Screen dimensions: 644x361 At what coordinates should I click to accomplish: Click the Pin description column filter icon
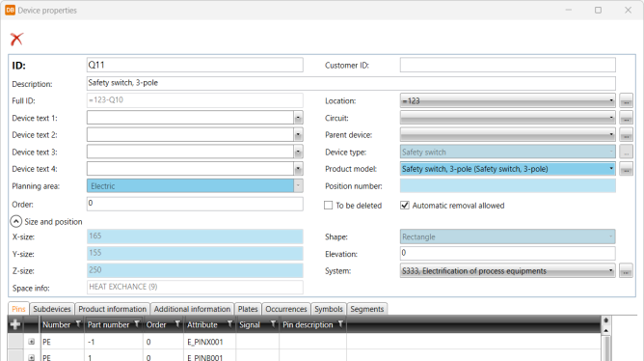coord(340,324)
